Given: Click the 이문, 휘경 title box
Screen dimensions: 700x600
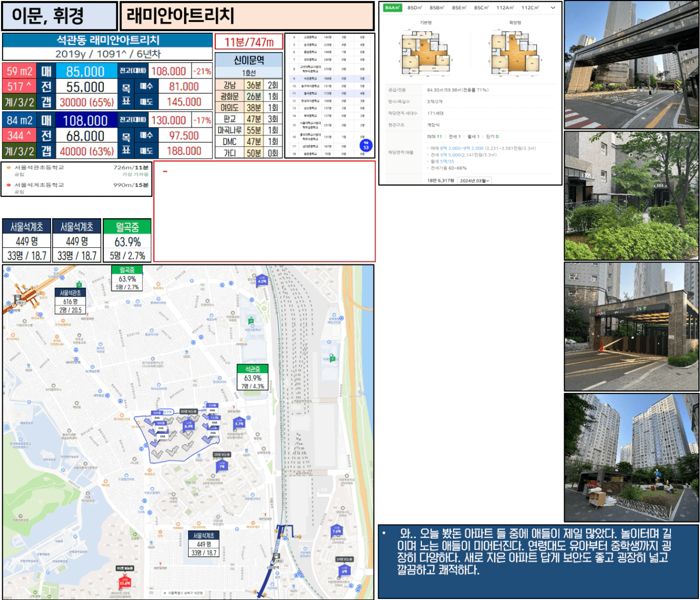Looking at the screenshot, I should click(59, 16).
